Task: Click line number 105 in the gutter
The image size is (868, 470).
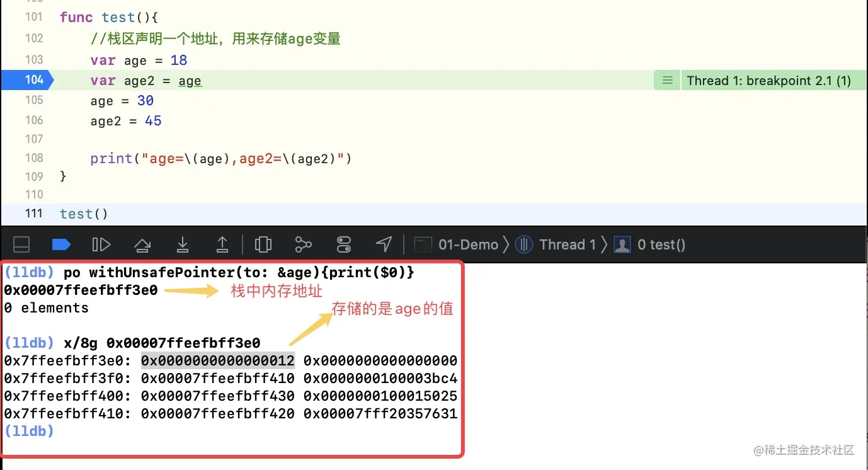Action: [34, 100]
